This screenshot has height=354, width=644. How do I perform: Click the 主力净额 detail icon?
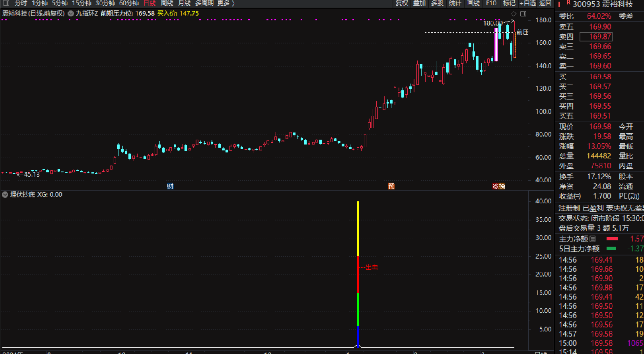[x=593, y=239]
